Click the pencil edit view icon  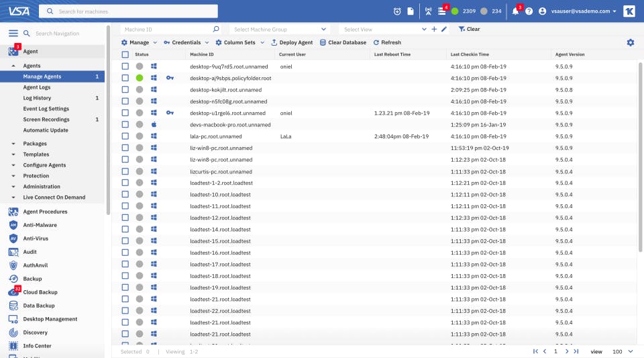tap(444, 30)
